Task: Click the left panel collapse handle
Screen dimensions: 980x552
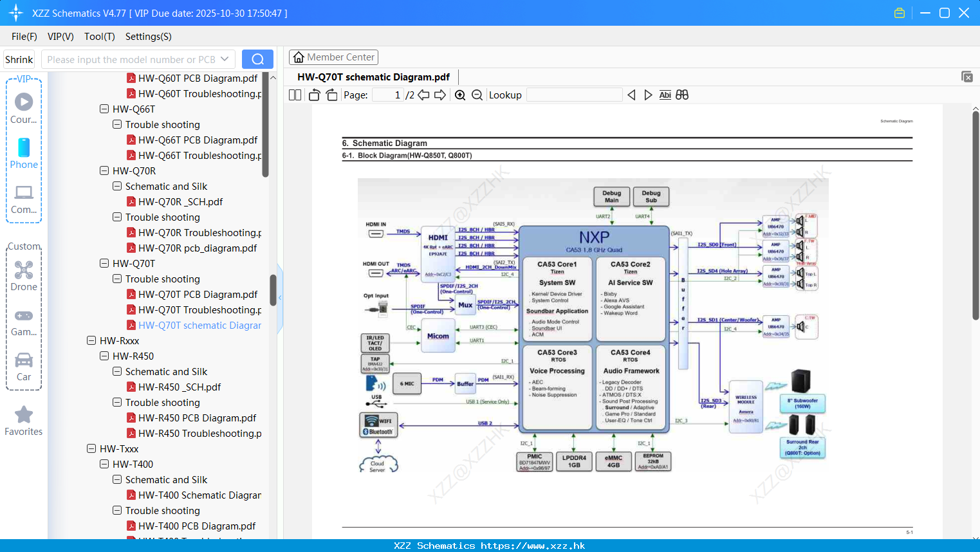Action: click(280, 298)
